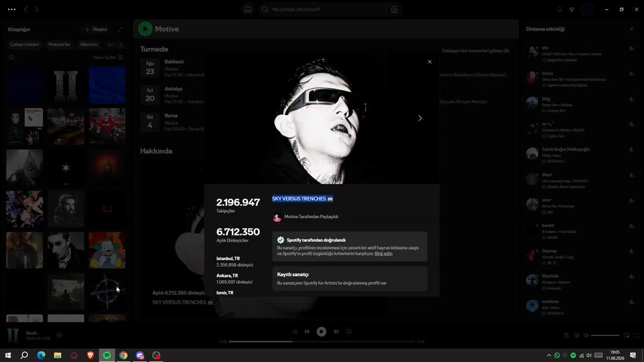Play the Motive artist green button
Image resolution: width=644 pixels, height=362 pixels.
click(x=145, y=29)
